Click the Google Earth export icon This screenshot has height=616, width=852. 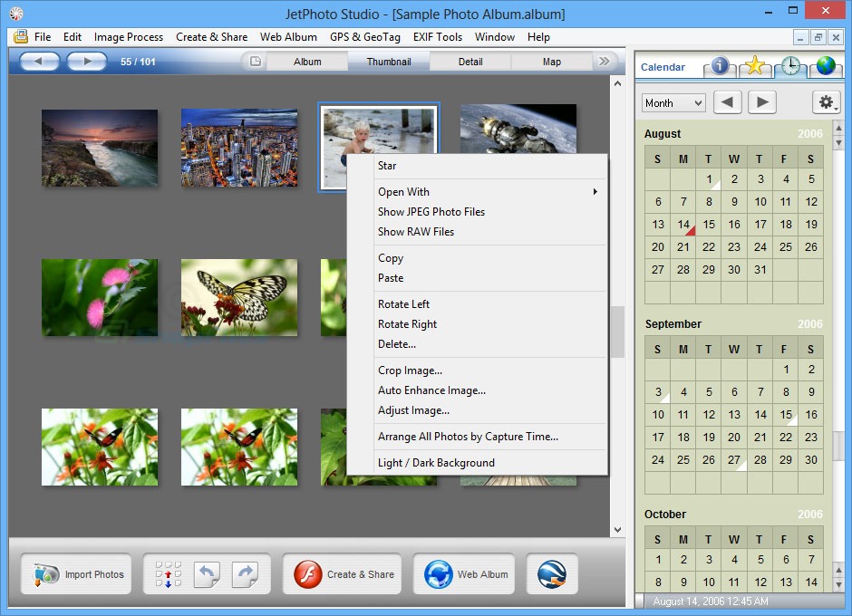tap(552, 574)
